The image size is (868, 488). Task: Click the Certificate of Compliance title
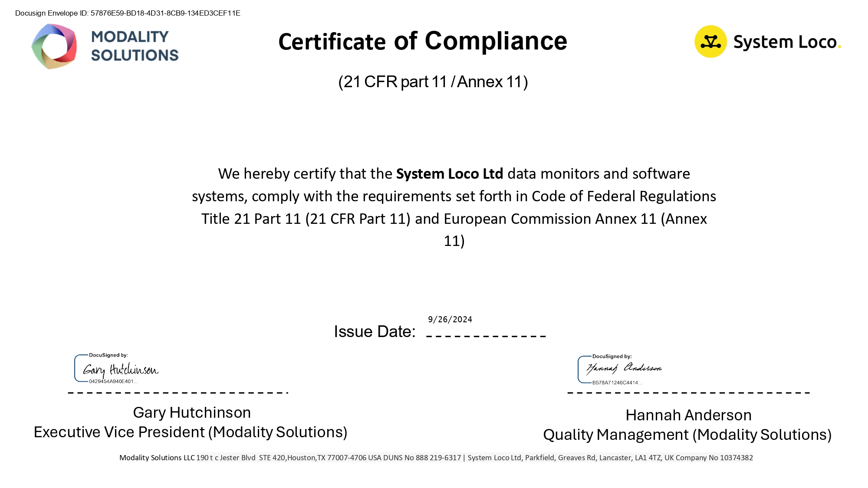pyautogui.click(x=422, y=42)
